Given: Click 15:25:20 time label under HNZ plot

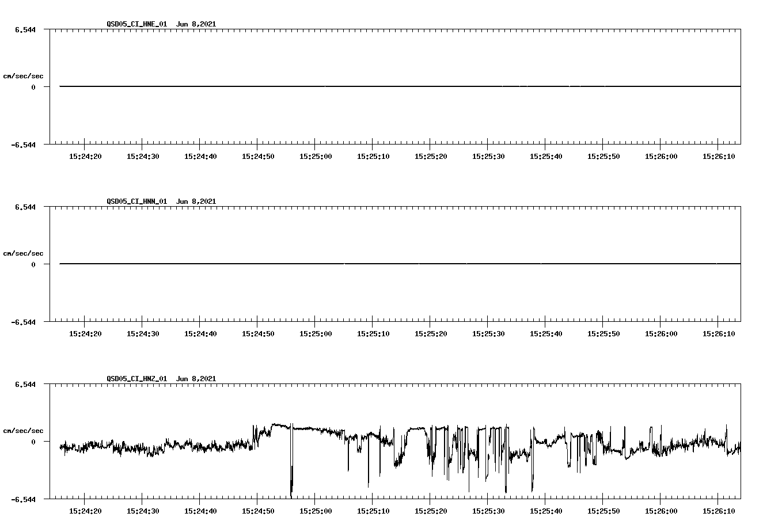Looking at the screenshot, I should [431, 511].
